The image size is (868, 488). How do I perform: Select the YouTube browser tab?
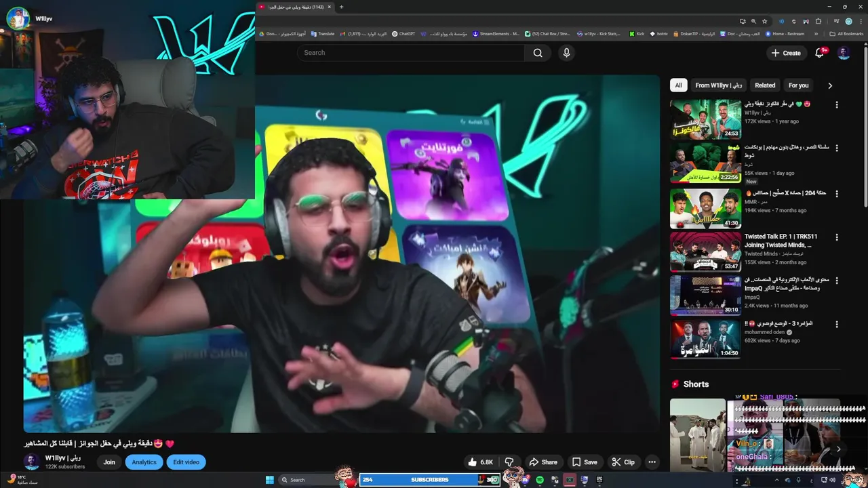pyautogui.click(x=294, y=7)
